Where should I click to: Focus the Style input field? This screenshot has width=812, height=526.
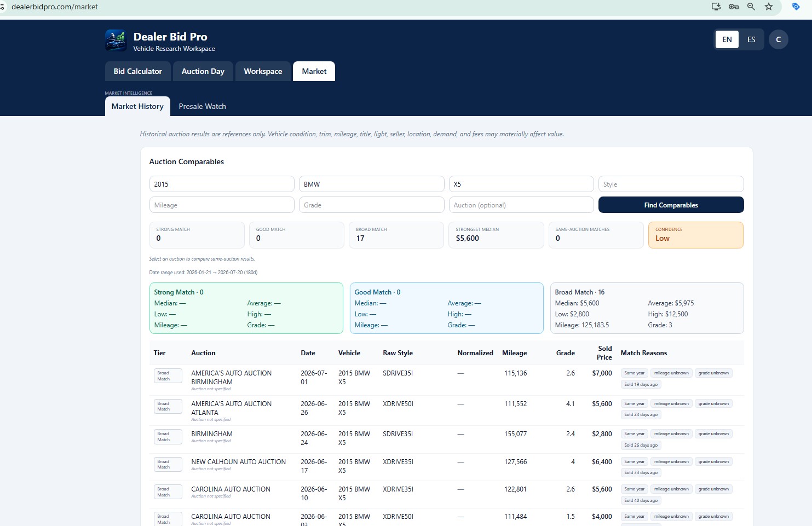671,184
